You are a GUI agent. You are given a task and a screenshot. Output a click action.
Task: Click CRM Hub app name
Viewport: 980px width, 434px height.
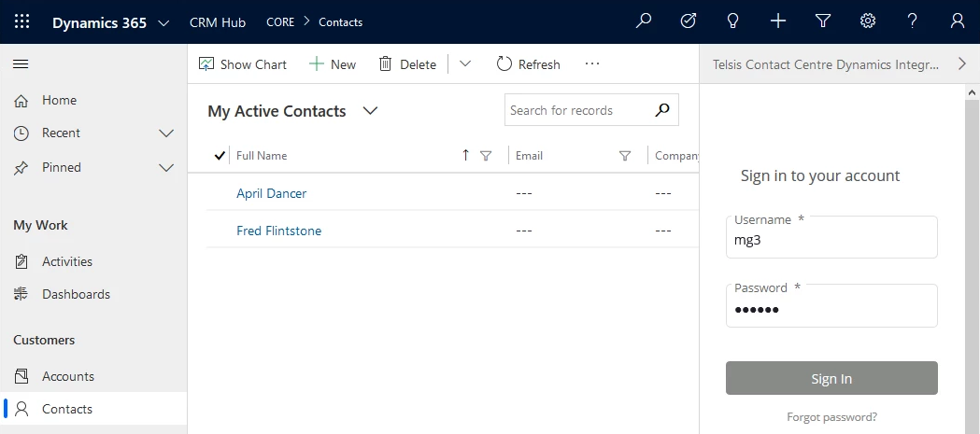[218, 21]
